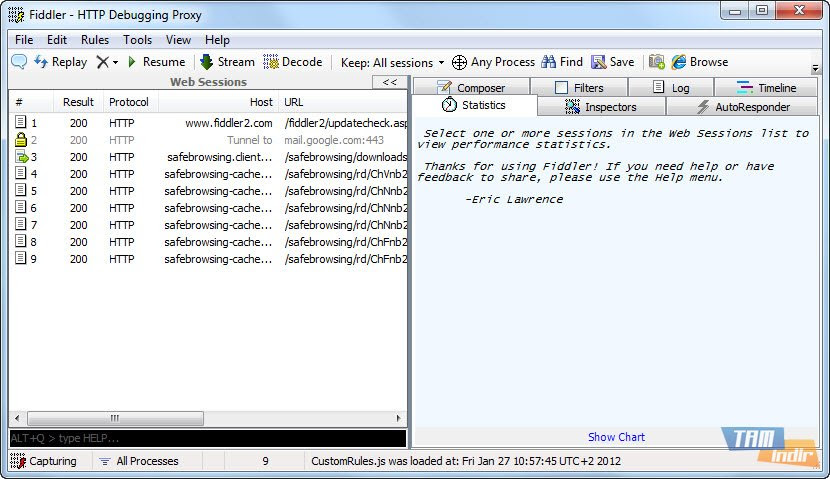Select the padlock icon of tunnel session 2
Screen dimensions: 830x479
click(21, 140)
